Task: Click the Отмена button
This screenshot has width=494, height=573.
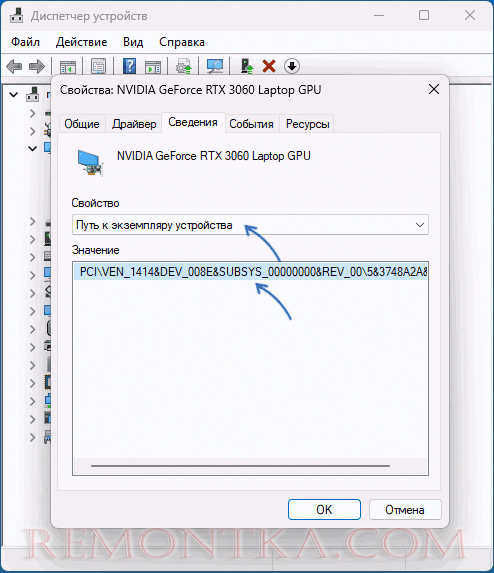Action: tap(405, 509)
